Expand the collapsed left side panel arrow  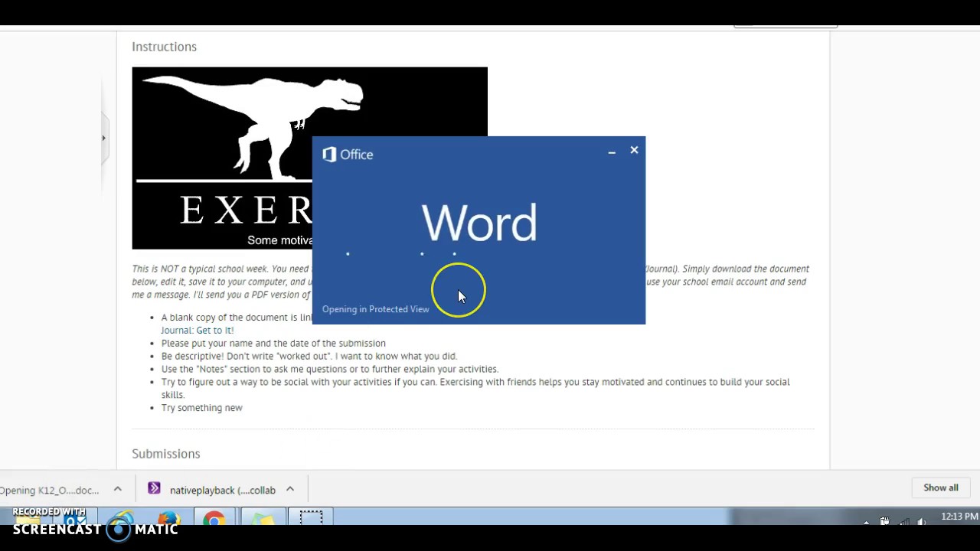(x=103, y=139)
